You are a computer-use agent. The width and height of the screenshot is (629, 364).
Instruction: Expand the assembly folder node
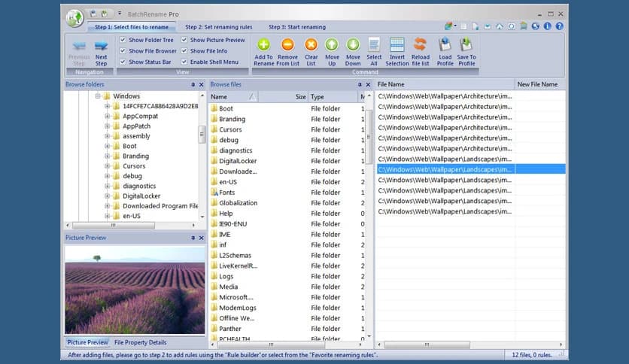[107, 136]
